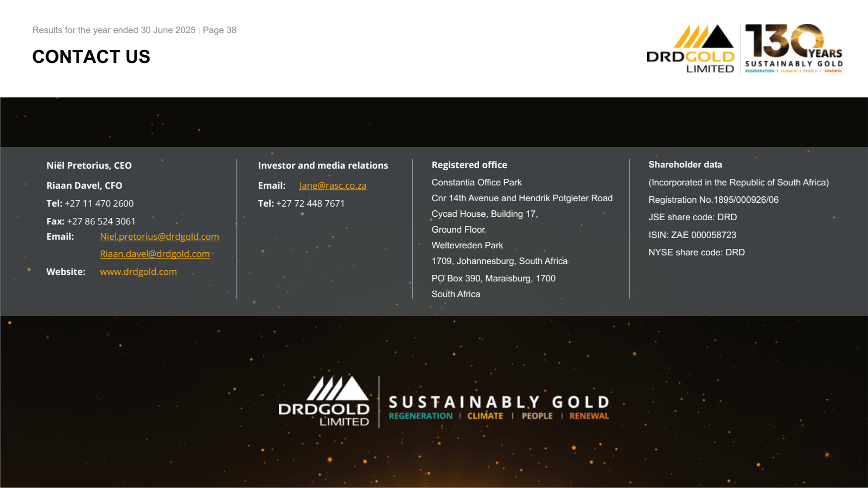
Task: Select 'JSE share code: DRD'
Action: click(693, 217)
